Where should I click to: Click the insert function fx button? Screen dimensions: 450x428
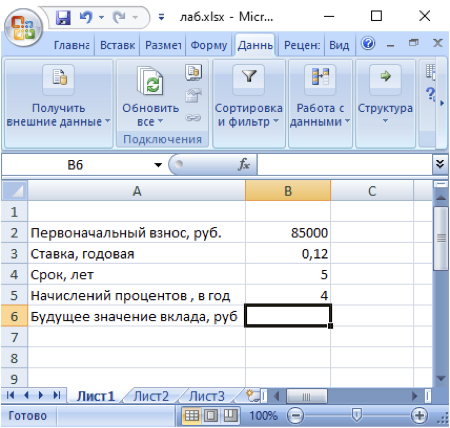[244, 164]
